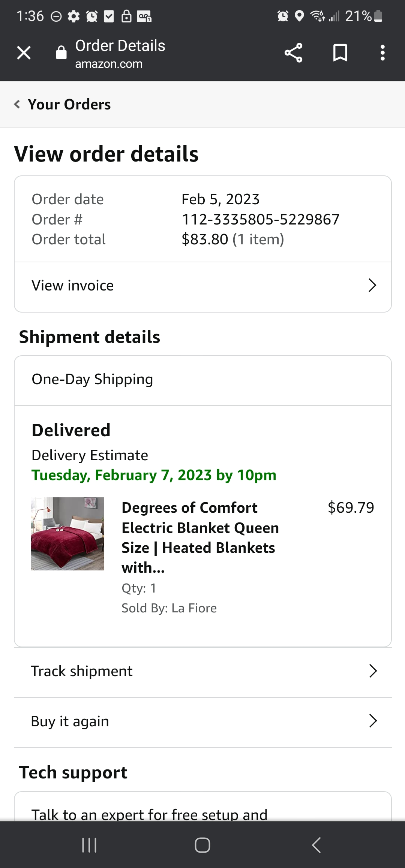This screenshot has width=405, height=868.
Task: Open Degrees of Comfort Electric Blanket title
Action: (200, 537)
